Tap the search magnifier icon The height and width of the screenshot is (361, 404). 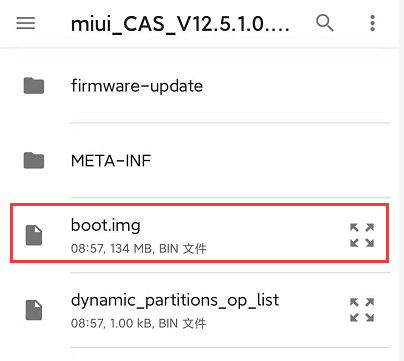click(x=325, y=23)
